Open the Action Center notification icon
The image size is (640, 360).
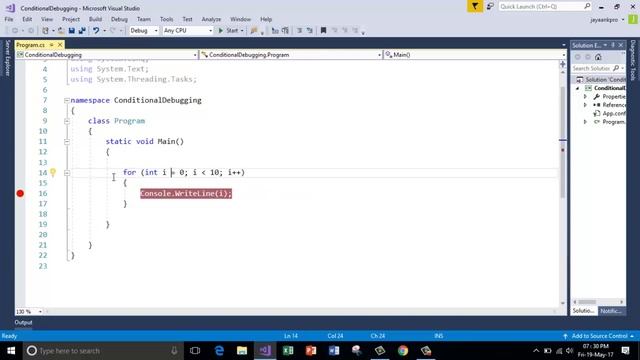[x=625, y=351]
